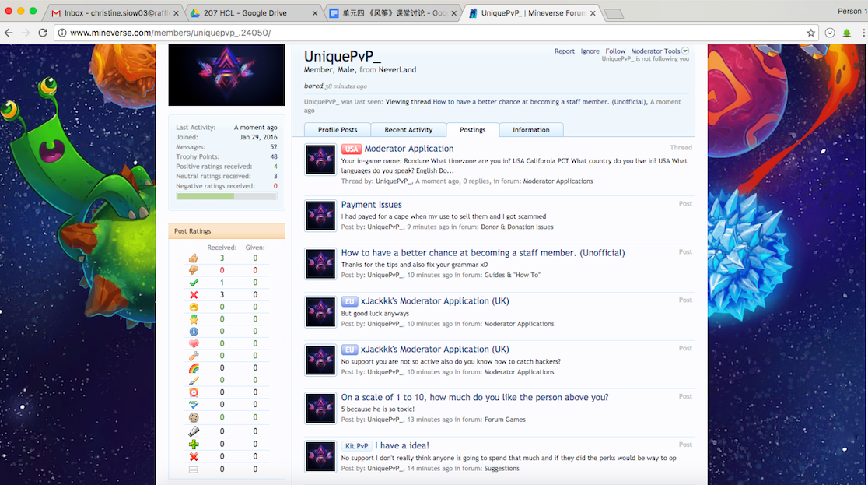Click the Person 1 profile button
This screenshot has height=485, width=868.
852,11
